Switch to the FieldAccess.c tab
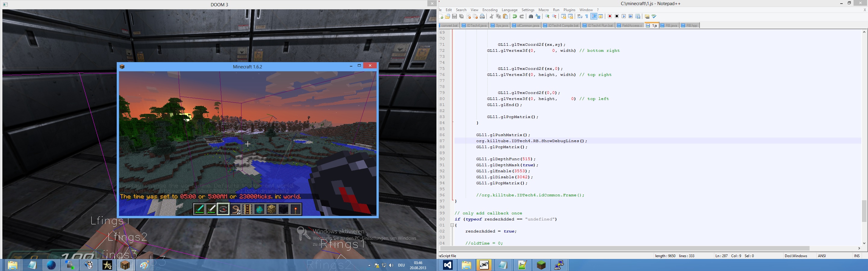 point(630,25)
